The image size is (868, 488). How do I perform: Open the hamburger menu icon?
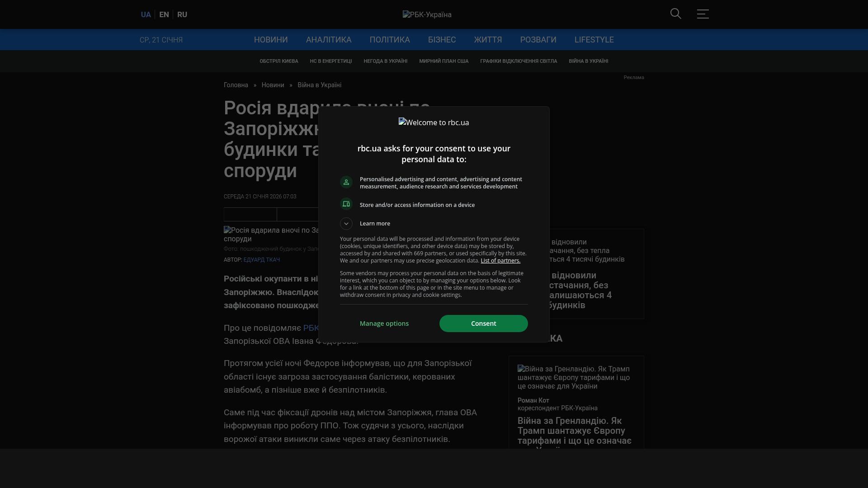(703, 14)
